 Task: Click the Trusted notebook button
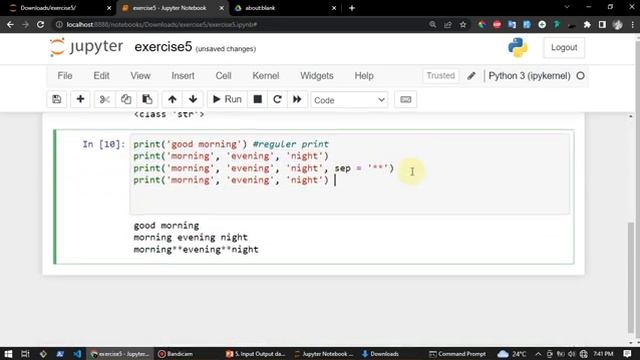[440, 76]
